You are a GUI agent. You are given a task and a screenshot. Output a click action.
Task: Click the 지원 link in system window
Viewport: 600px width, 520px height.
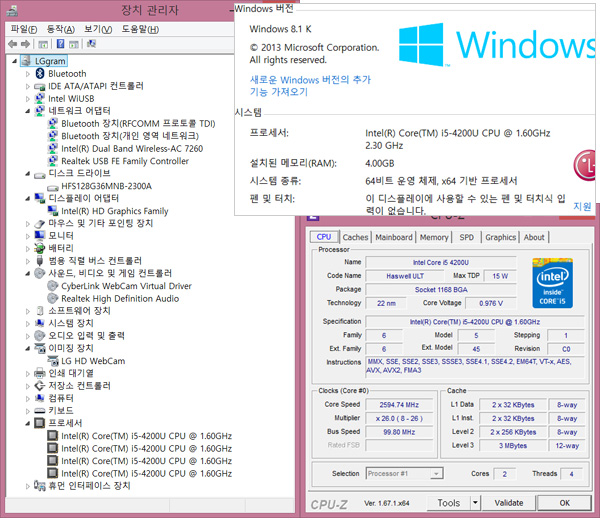point(582,207)
